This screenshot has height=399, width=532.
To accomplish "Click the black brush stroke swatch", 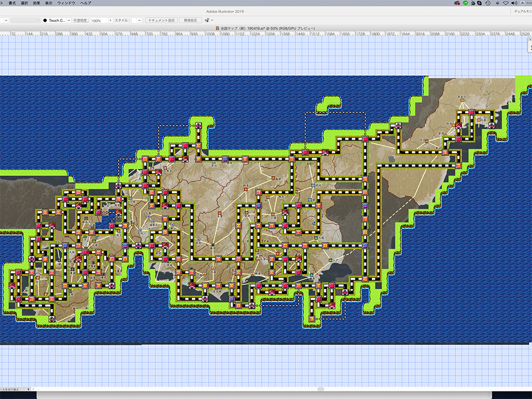I will pyautogui.click(x=45, y=20).
